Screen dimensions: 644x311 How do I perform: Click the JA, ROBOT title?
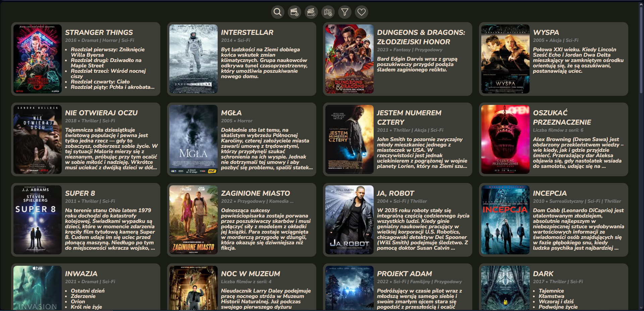395,193
